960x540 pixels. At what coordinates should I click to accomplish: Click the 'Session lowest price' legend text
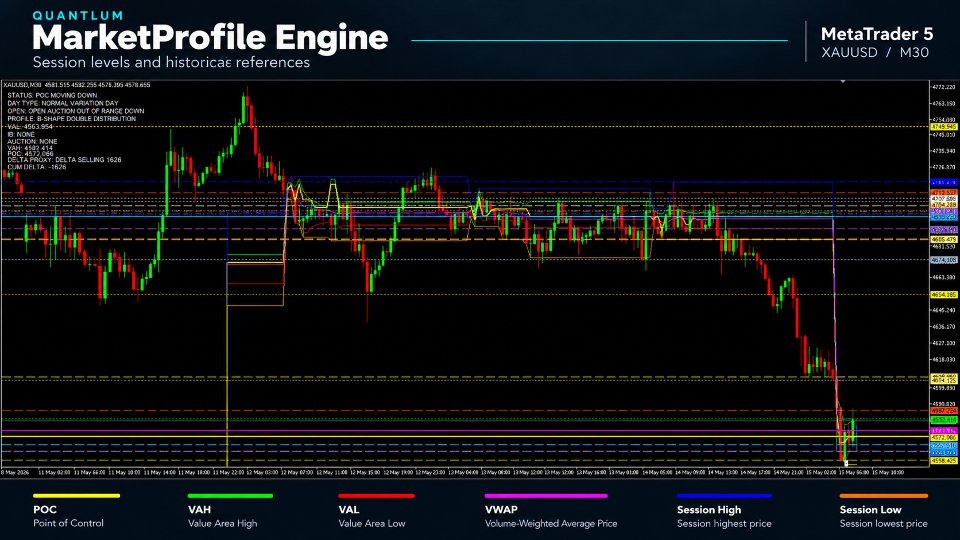[x=883, y=523]
